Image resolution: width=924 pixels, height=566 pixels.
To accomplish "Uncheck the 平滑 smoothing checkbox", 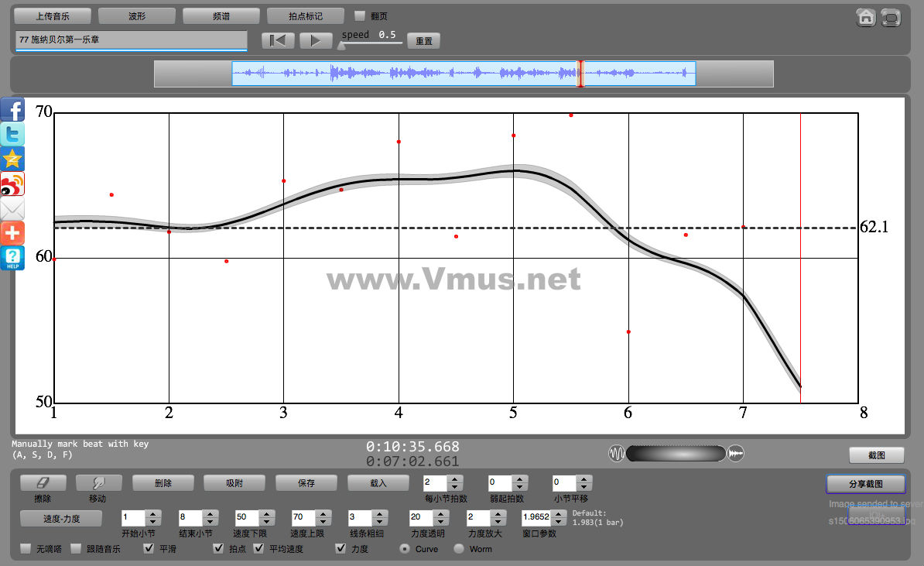I will [x=149, y=549].
